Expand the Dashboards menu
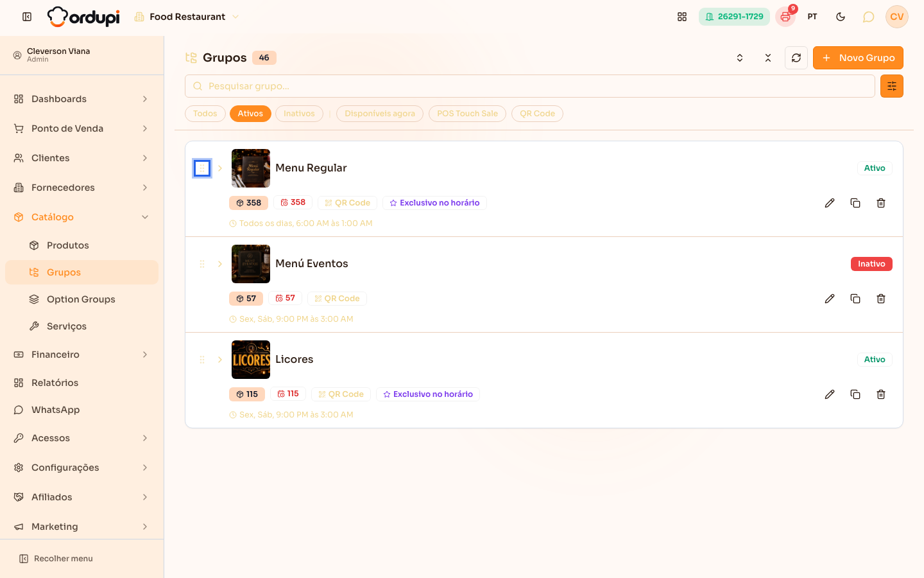Screen dimensions: 924x578 [x=81, y=99]
